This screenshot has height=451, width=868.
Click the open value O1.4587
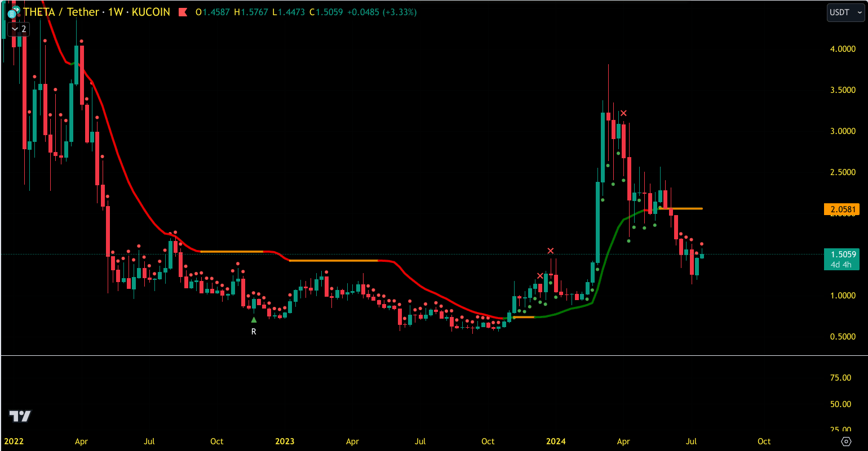(x=213, y=12)
